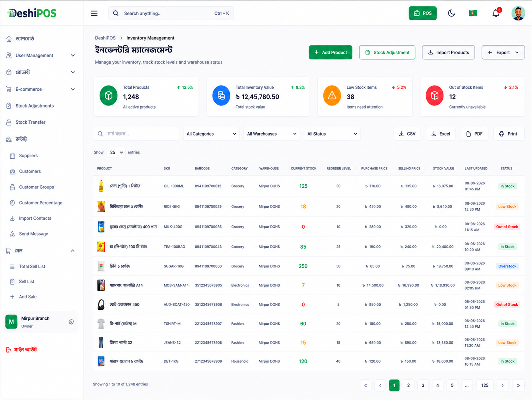Open All Categories dropdown
This screenshot has width=532, height=400.
(x=211, y=134)
